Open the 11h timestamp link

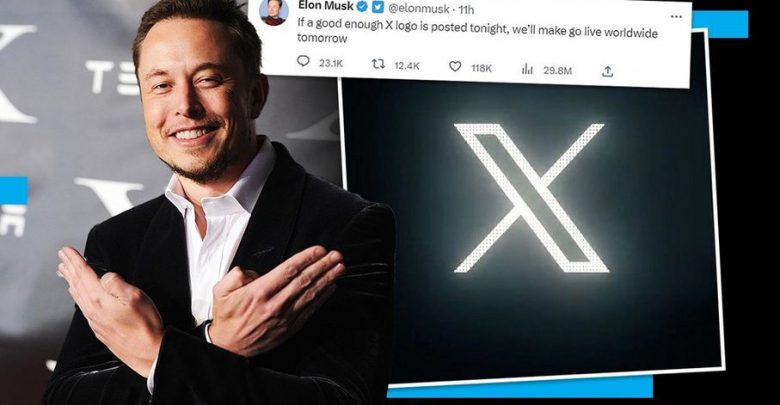tap(466, 9)
